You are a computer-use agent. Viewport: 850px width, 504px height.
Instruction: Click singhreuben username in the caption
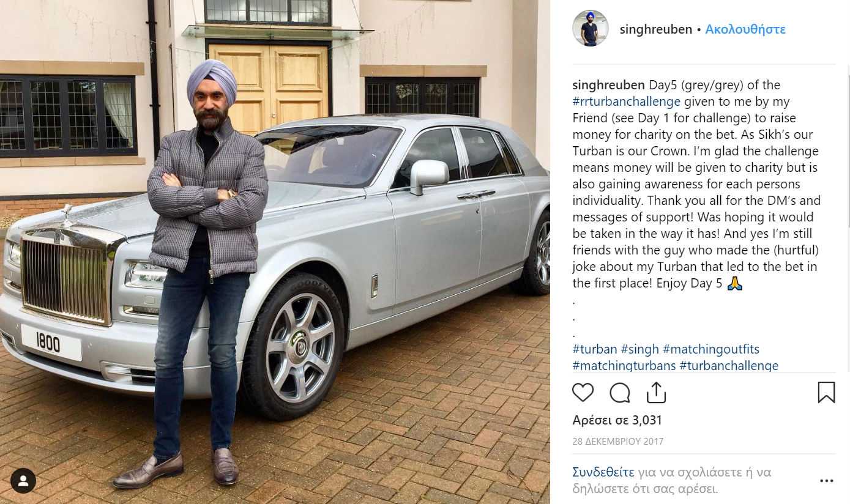coord(608,85)
